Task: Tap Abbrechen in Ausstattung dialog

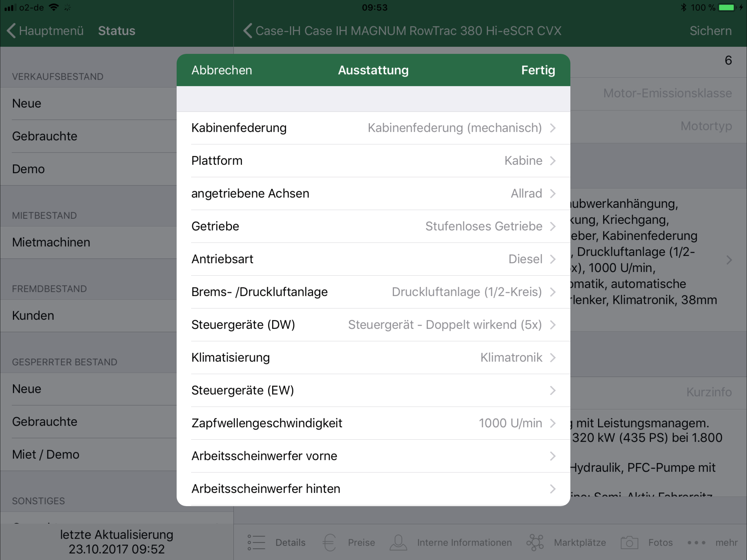Action: point(221,70)
